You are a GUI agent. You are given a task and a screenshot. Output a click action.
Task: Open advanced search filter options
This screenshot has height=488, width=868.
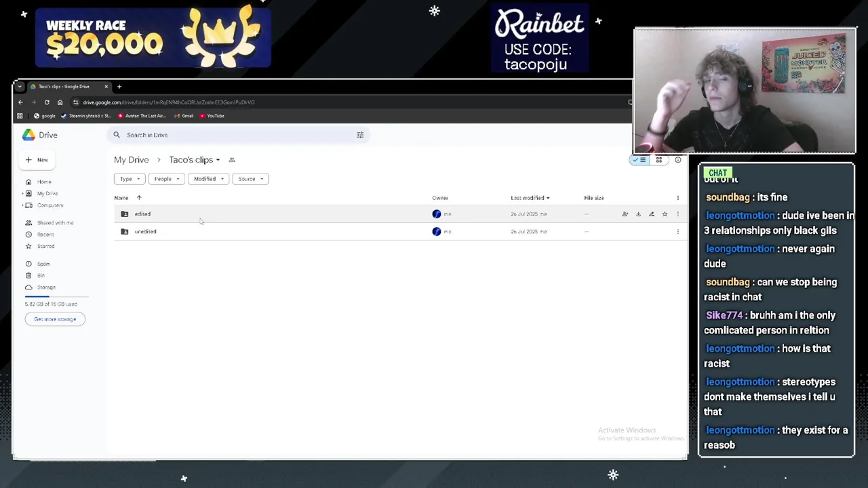point(360,135)
